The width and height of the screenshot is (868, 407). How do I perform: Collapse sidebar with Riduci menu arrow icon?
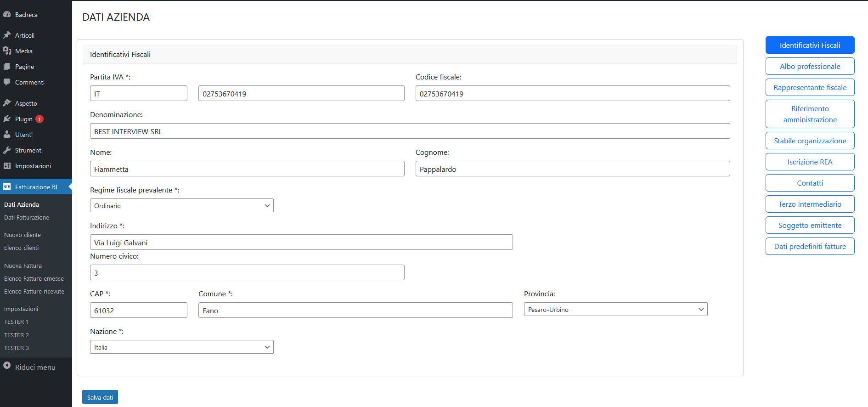7,366
